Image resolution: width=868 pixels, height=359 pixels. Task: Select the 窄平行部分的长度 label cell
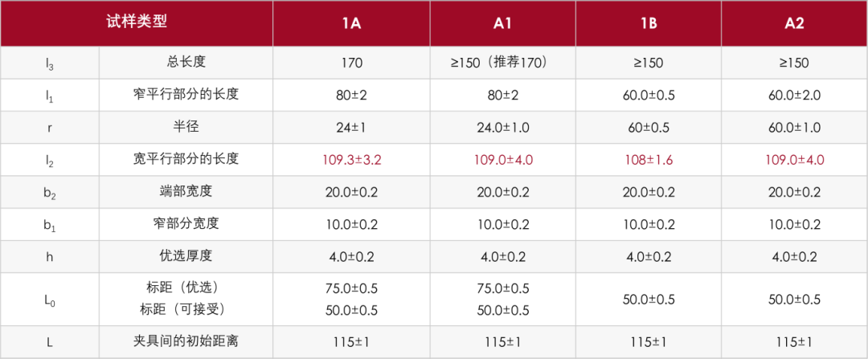point(186,95)
